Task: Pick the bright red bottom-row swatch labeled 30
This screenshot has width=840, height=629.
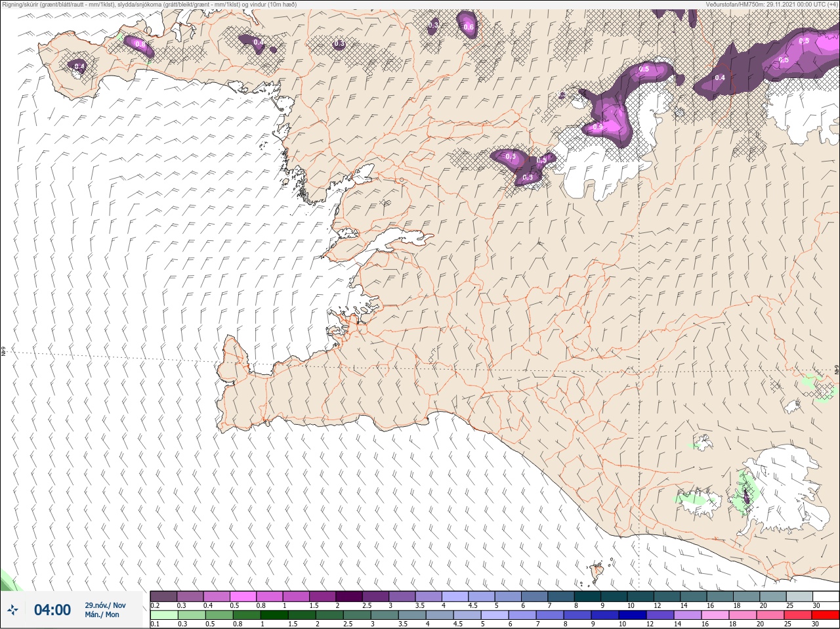Action: coord(826,615)
